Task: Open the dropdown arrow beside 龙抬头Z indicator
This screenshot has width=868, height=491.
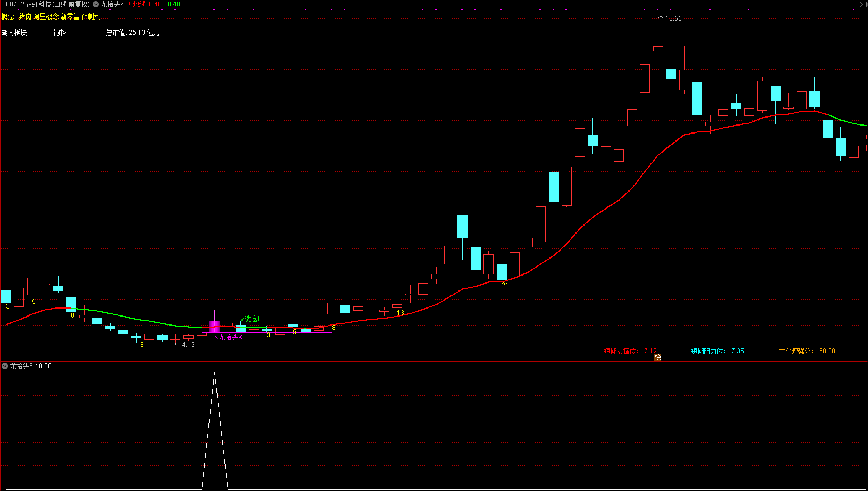Action: 96,4
